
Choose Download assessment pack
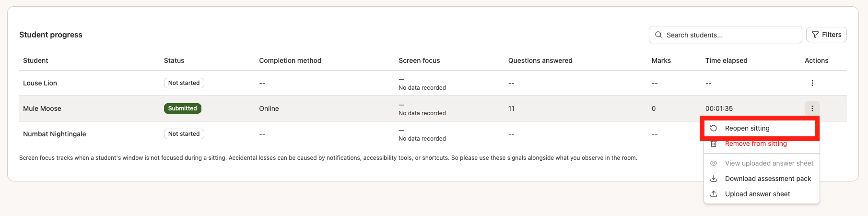click(x=762, y=179)
